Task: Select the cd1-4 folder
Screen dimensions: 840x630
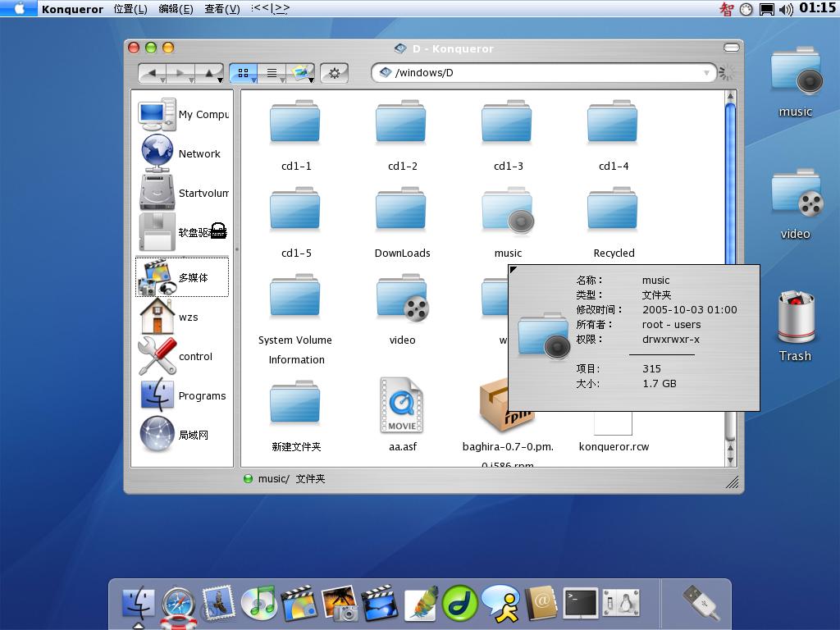Action: pyautogui.click(x=614, y=135)
